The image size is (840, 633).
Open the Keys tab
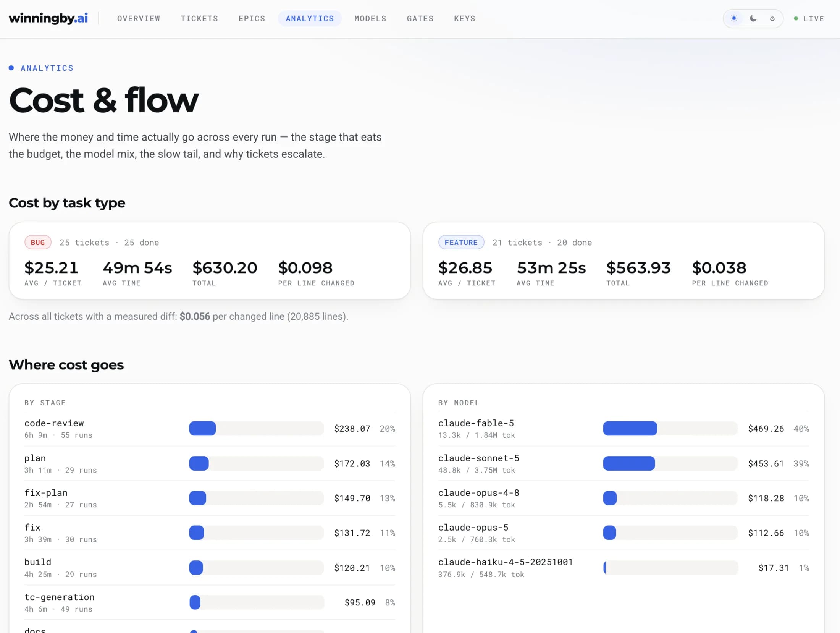point(465,18)
